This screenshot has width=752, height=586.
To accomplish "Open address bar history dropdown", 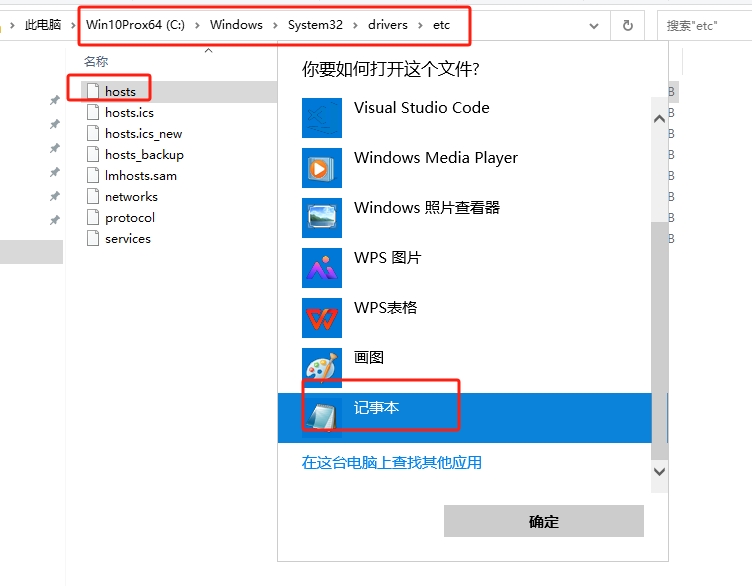I will tap(594, 26).
